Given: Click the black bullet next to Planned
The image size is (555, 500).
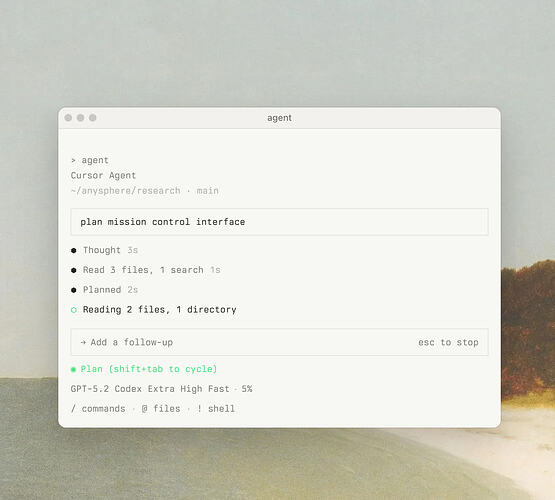Looking at the screenshot, I should tap(74, 290).
